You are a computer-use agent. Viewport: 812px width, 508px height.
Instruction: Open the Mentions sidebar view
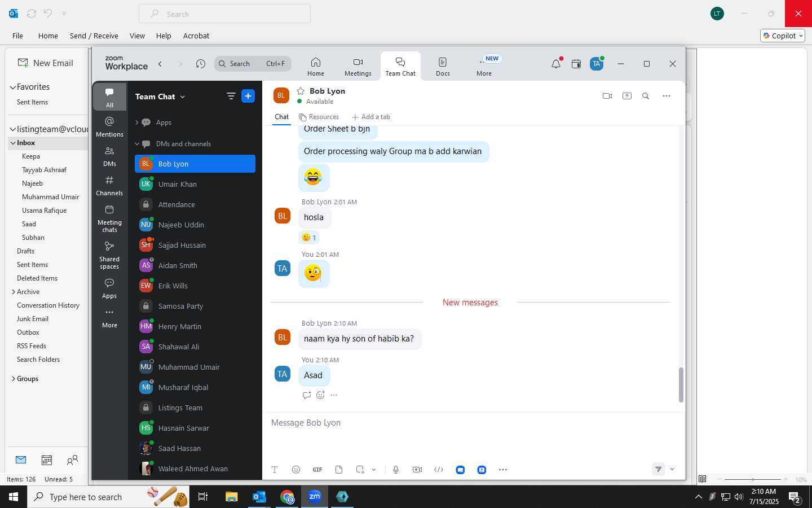[109, 127]
